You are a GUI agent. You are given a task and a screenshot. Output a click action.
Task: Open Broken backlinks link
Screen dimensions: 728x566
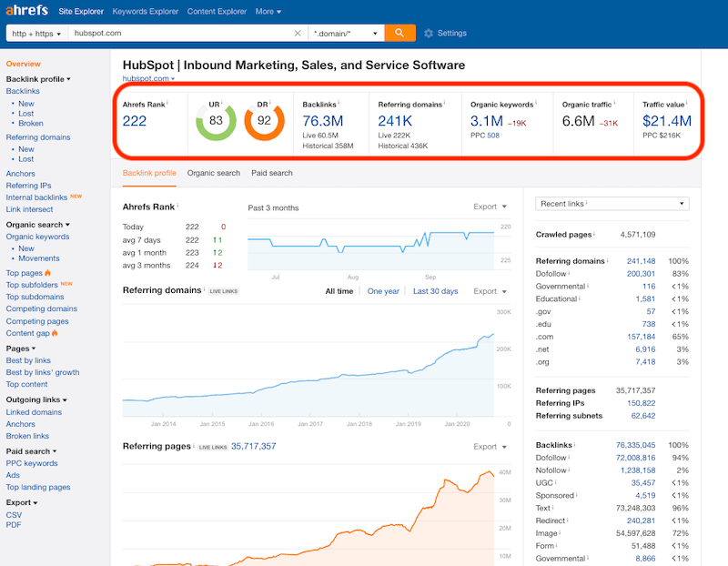tap(31, 123)
